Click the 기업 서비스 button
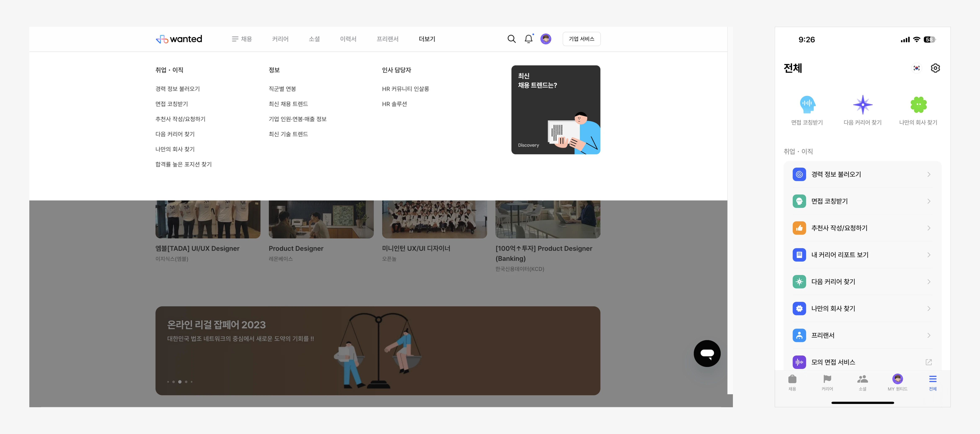The width and height of the screenshot is (980, 434). tap(581, 39)
